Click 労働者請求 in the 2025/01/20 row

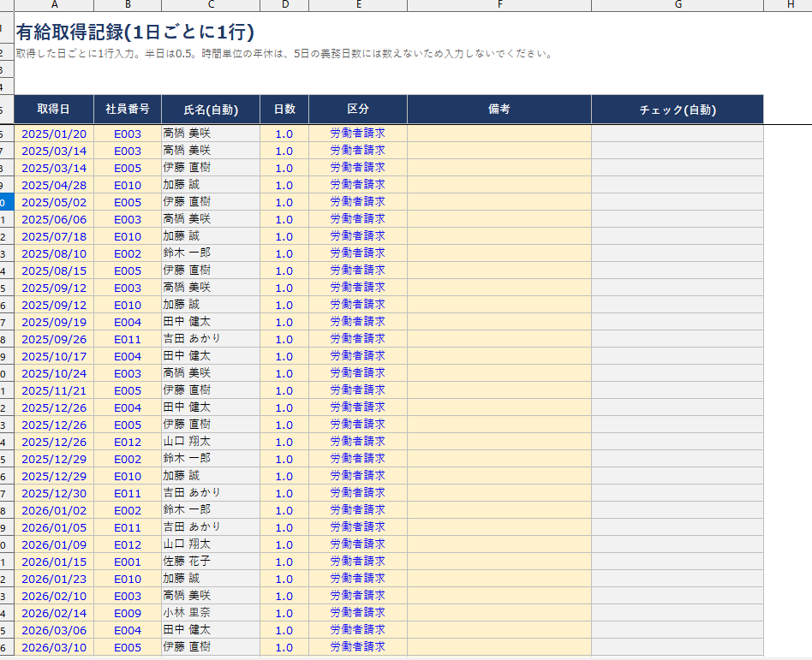point(358,134)
